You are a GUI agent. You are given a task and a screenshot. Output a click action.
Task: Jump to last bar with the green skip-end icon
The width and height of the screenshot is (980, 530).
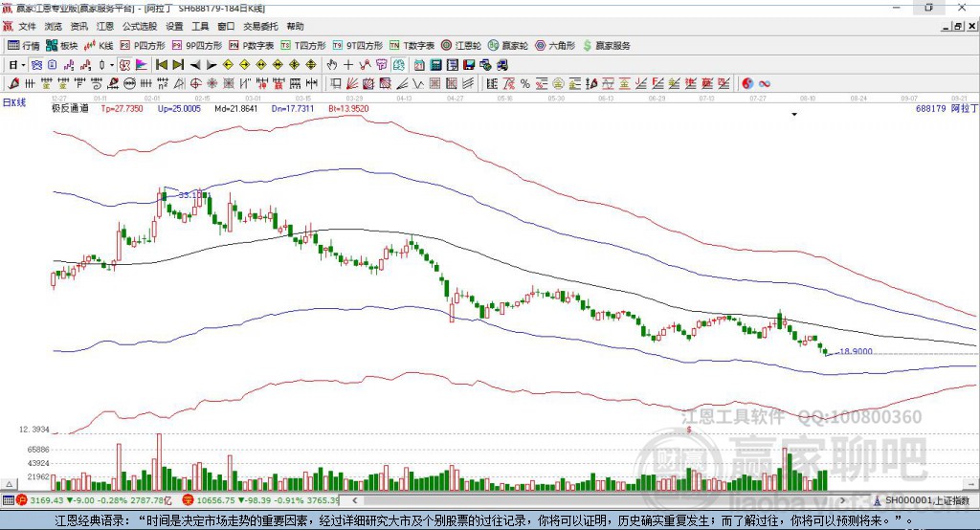point(178,65)
